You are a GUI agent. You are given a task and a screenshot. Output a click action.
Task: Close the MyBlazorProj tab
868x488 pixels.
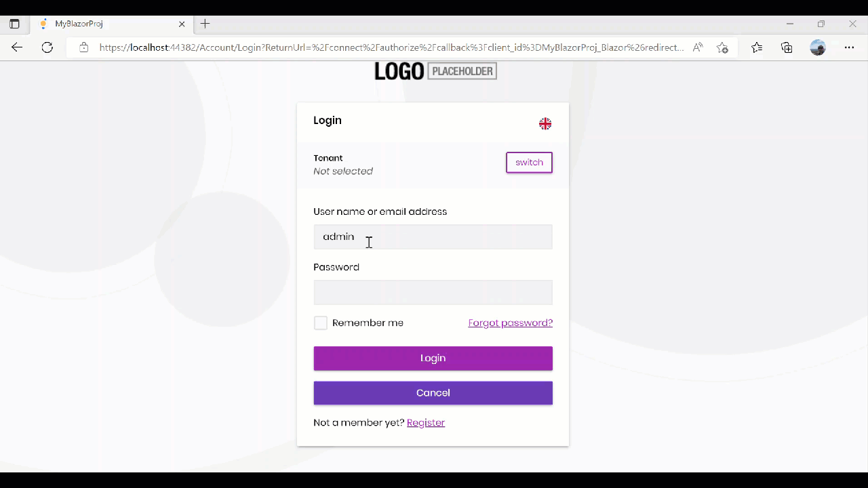coord(182,24)
